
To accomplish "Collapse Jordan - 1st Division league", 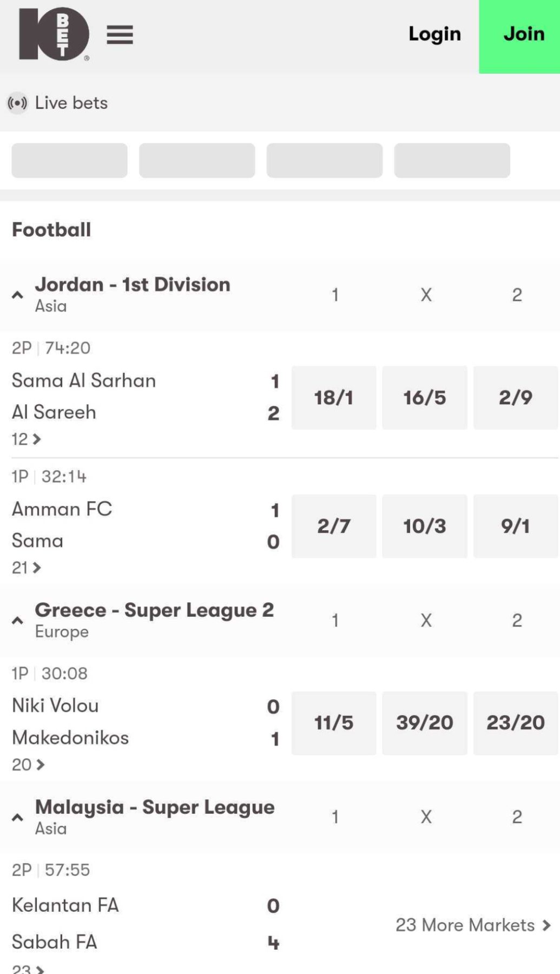I will pyautogui.click(x=17, y=295).
